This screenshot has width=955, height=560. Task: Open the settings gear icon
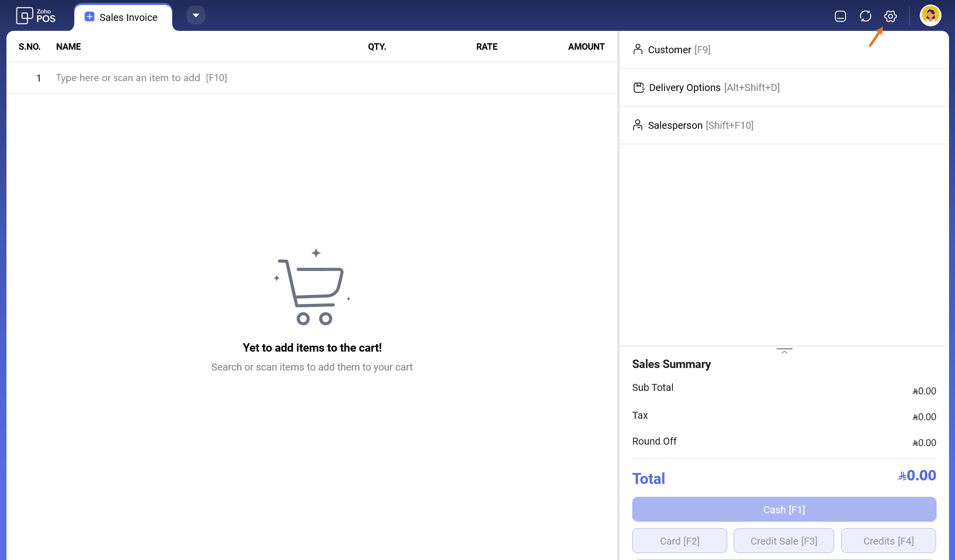[x=890, y=16]
